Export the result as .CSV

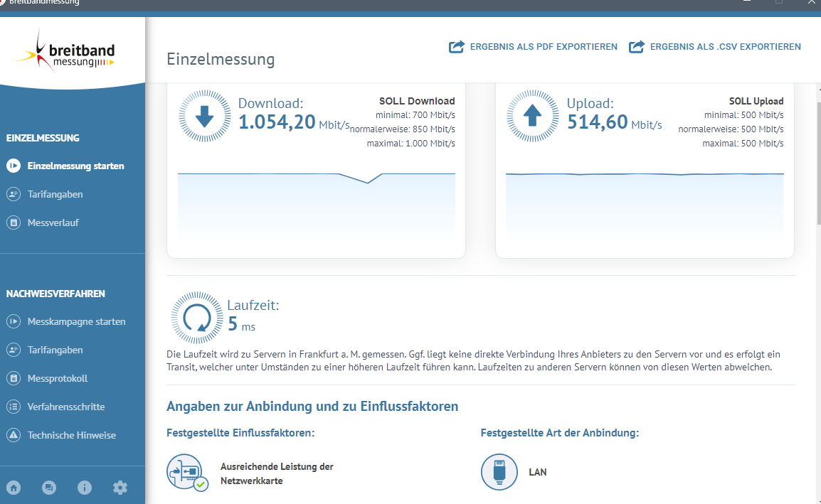click(x=715, y=47)
